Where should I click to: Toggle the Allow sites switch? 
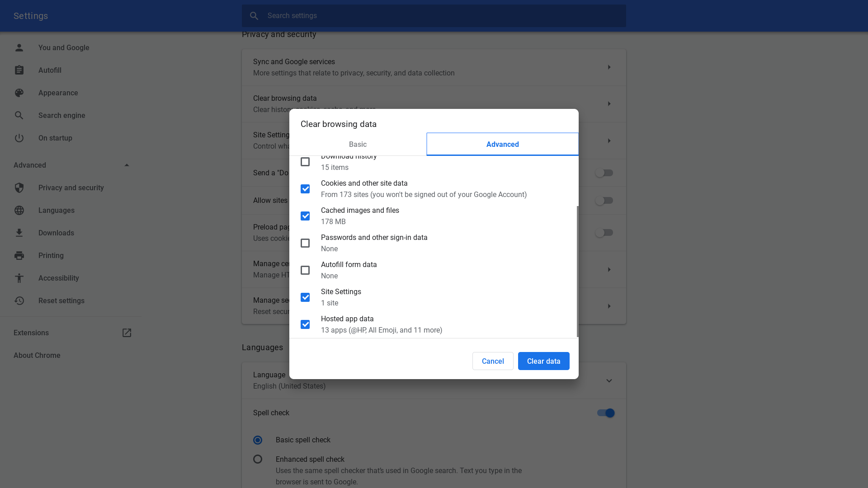[x=604, y=201]
